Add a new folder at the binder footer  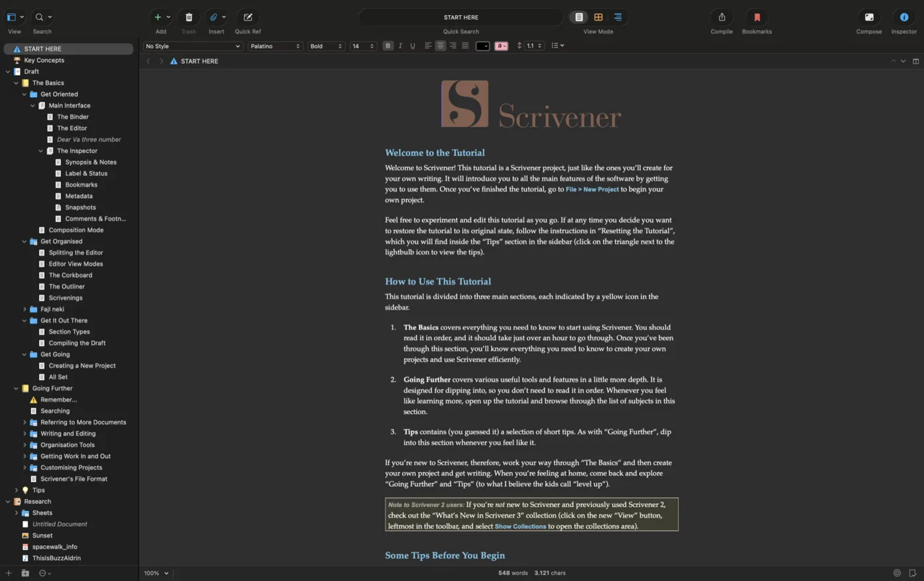coord(25,573)
